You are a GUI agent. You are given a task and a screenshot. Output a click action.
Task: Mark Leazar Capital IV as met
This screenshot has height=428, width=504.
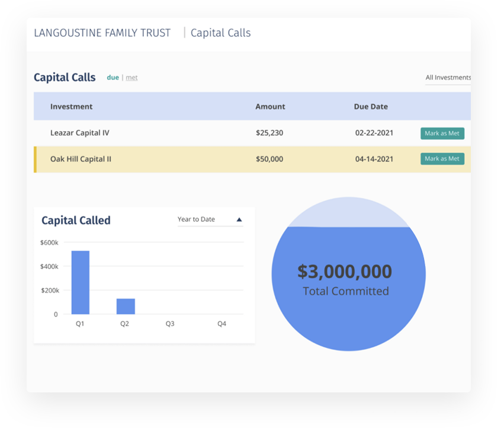pyautogui.click(x=442, y=133)
